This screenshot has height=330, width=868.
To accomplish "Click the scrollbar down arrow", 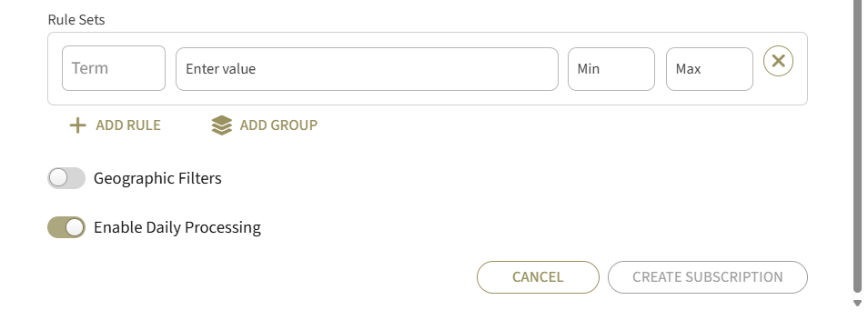I will pos(857,303).
